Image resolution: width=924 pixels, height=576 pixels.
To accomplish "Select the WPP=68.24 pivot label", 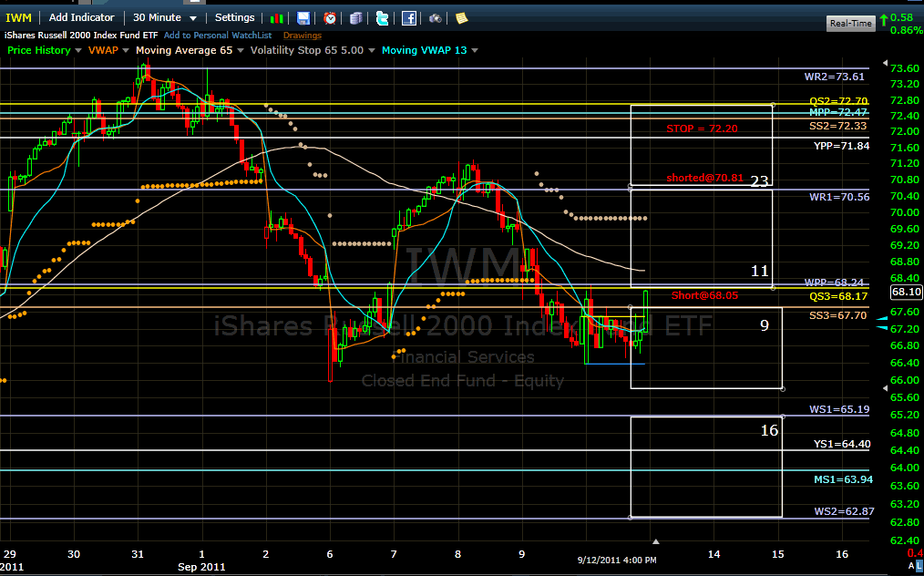I will (x=837, y=283).
